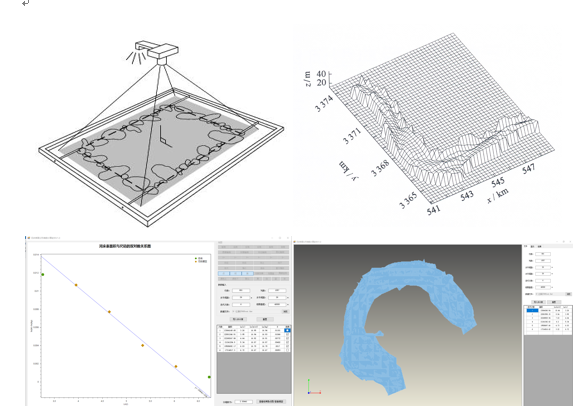Click the XYZ axis orientation gizmo in 3D view
The height and width of the screenshot is (406, 573).
pyautogui.click(x=314, y=387)
